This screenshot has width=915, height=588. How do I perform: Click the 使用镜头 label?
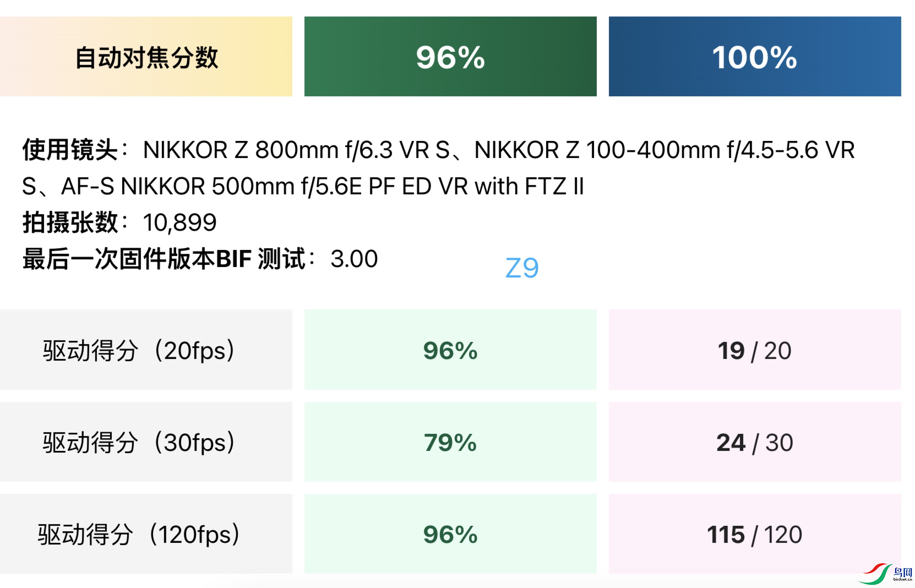pyautogui.click(x=70, y=150)
